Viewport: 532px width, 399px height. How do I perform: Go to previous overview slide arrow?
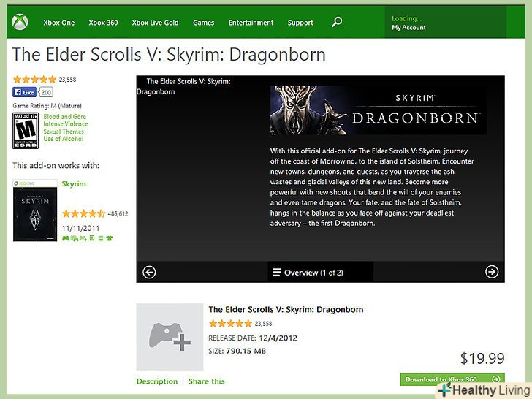pos(149,272)
